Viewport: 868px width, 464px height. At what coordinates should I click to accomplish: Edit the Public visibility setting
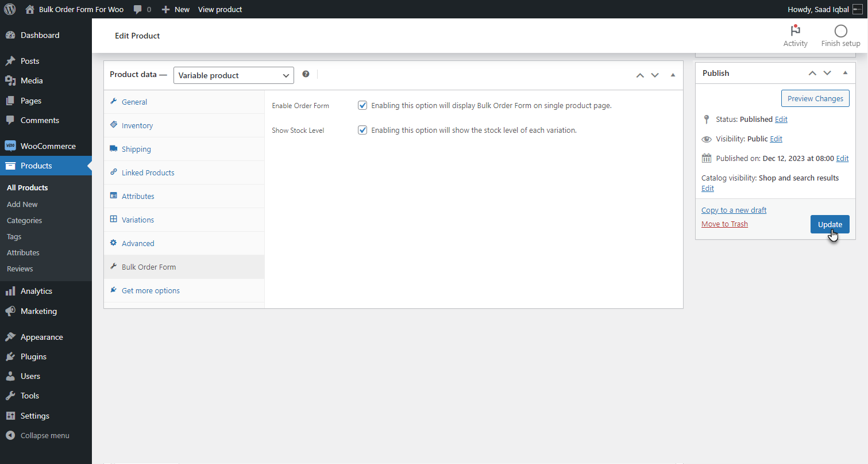(776, 139)
